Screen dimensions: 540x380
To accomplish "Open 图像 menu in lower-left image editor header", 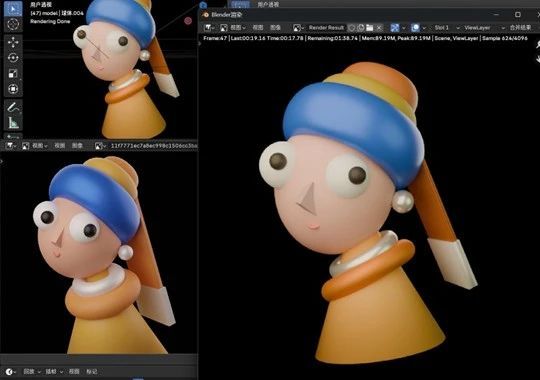I will (77, 146).
